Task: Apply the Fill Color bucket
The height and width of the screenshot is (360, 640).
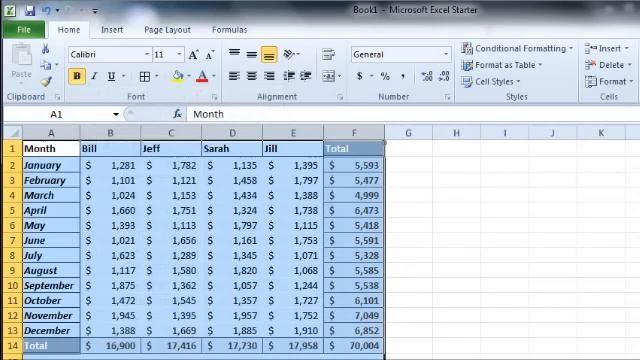Action: (177, 76)
